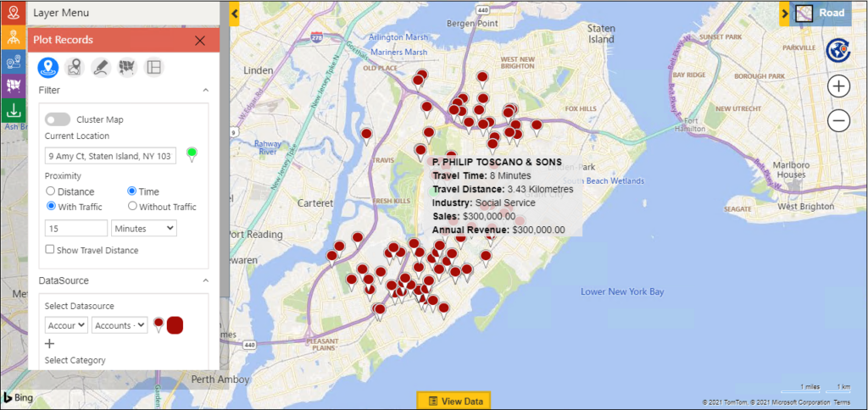
Task: Open the search-by-location map icon tab
Action: 75,67
